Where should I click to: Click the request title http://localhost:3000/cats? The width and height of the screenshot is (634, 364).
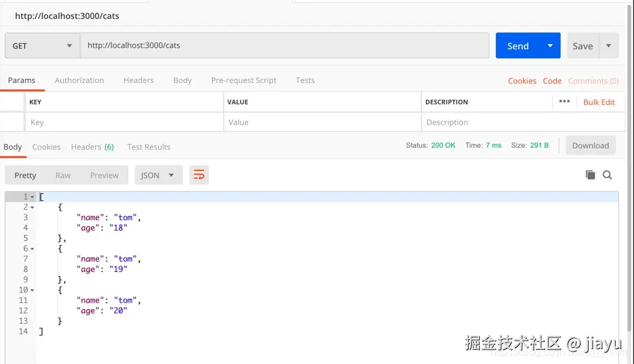[x=67, y=16]
